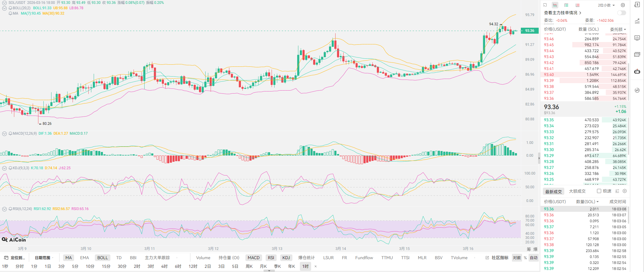Open the robot assistant sidebar icon
Viewport: 644px width, 272px height.
[637, 72]
